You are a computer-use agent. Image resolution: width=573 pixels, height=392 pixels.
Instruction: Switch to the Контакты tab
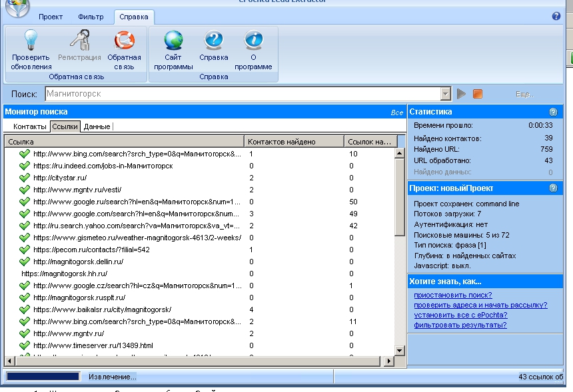tap(29, 126)
